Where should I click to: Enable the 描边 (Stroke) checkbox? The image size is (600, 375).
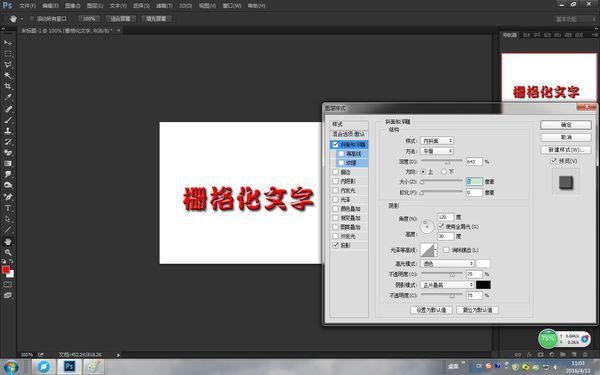(336, 172)
